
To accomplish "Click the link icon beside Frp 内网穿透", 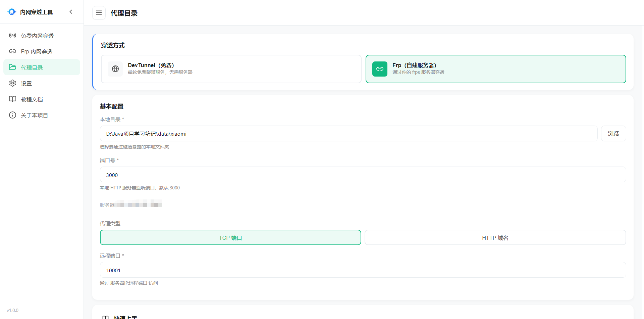I will pos(12,51).
